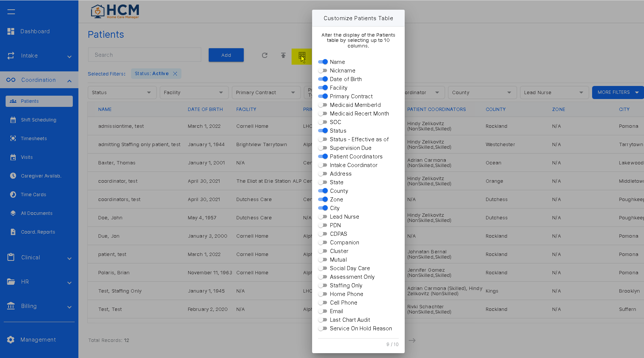Turn on Service On Hold Reason toggle
The image size is (644, 358).
tap(323, 328)
